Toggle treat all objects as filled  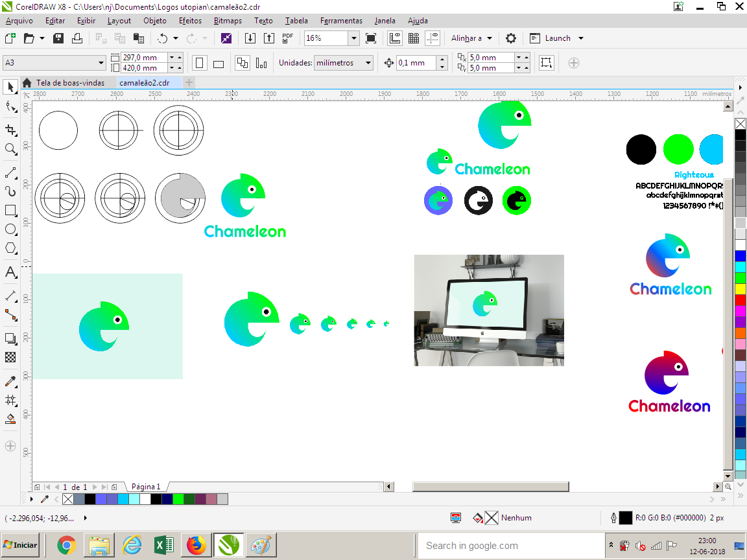[547, 63]
